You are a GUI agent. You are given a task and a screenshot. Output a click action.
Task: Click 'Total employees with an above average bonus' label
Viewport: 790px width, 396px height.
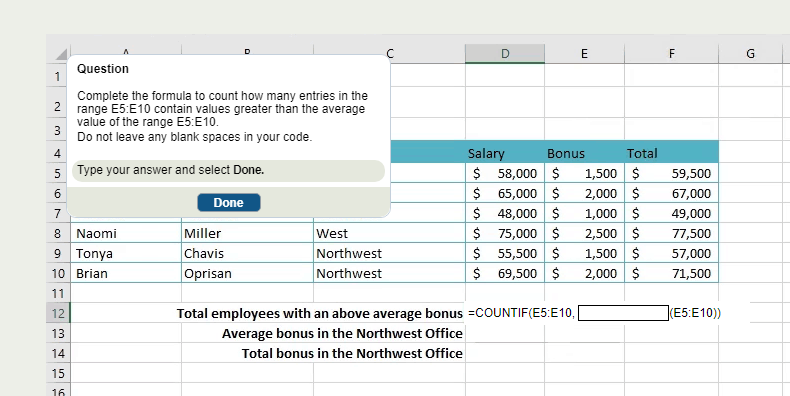[x=319, y=313]
